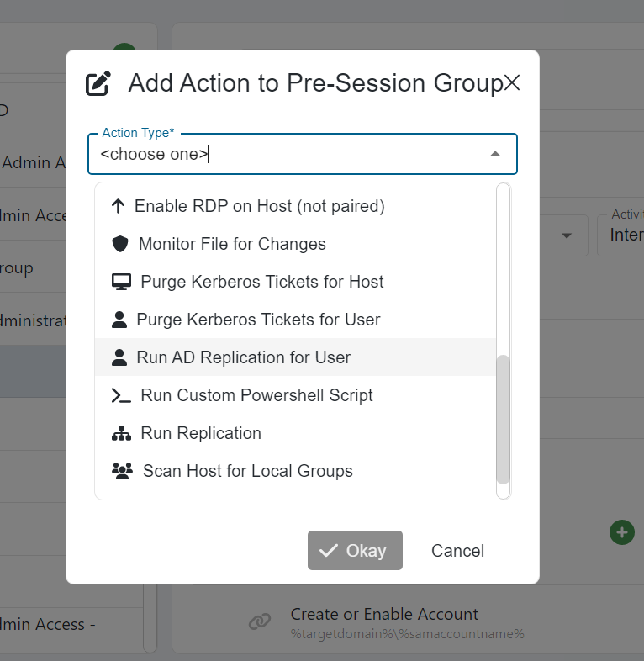Click the up-arrow icon beside Enable RDP
The image size is (644, 661).
118,206
